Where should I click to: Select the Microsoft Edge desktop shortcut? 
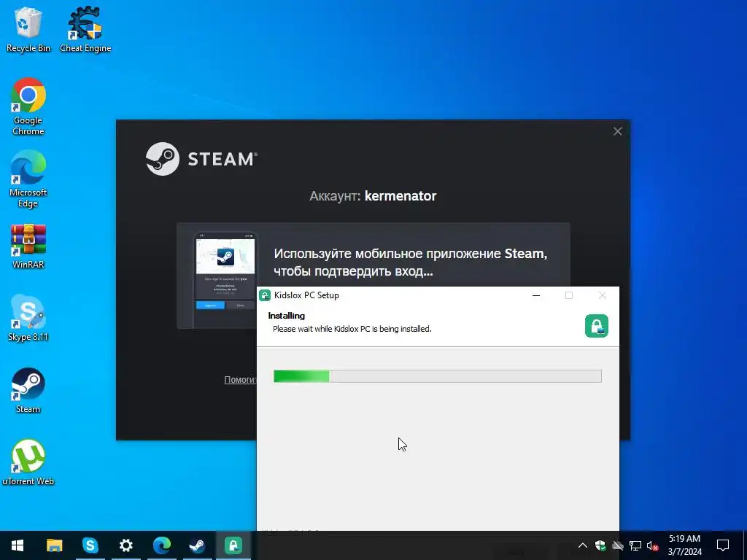28,179
